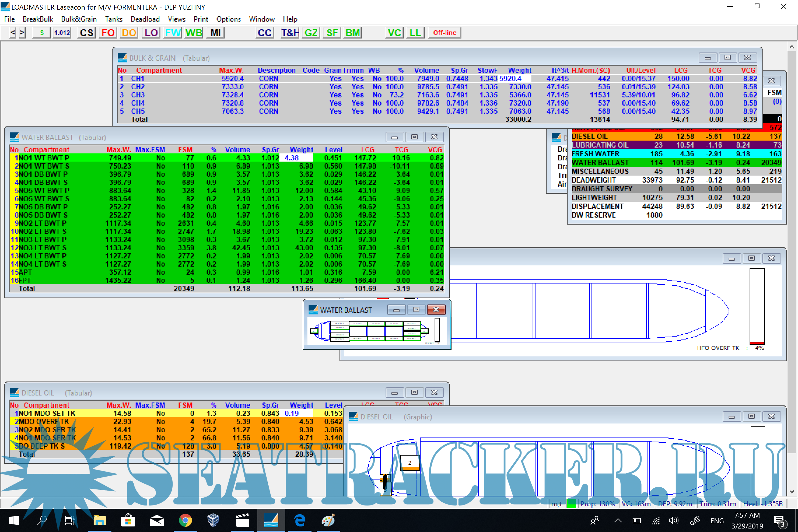The height and width of the screenshot is (532, 798).
Task: Click the next arrow toolbar button
Action: (22, 33)
